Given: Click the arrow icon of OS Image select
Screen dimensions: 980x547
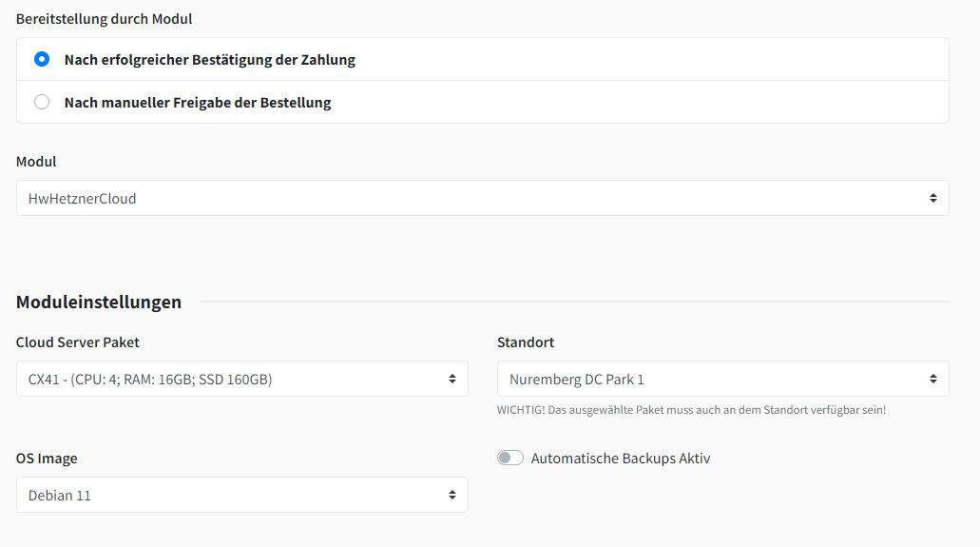Looking at the screenshot, I should (x=452, y=496).
